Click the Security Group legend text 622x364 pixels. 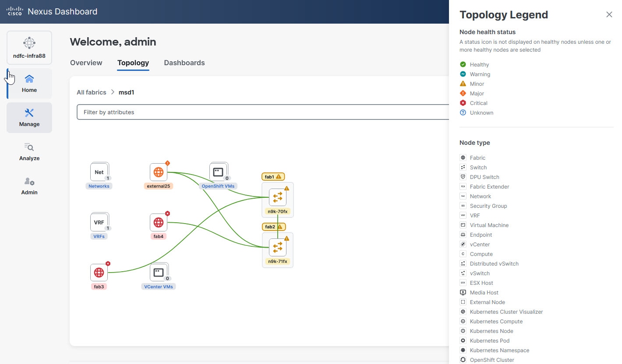(488, 206)
